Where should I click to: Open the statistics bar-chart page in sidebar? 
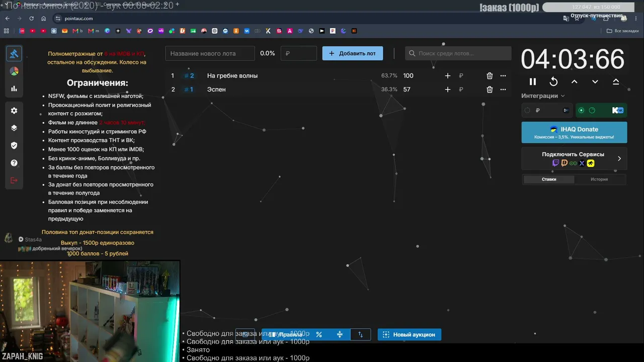(x=14, y=88)
